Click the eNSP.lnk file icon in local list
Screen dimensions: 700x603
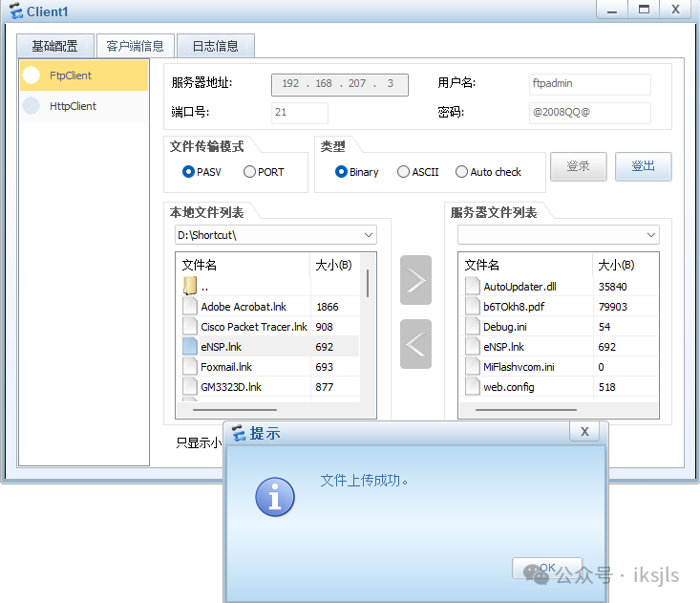point(189,347)
